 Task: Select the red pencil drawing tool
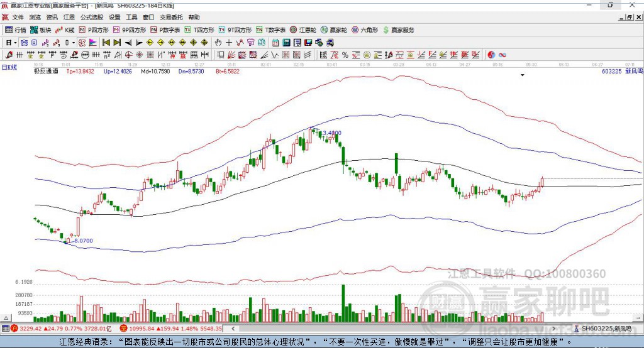click(x=9, y=55)
